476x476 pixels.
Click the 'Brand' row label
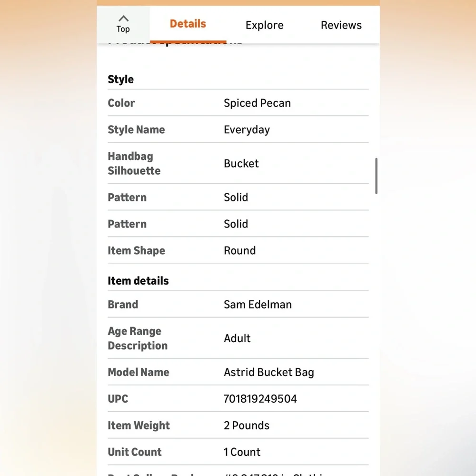coord(123,305)
